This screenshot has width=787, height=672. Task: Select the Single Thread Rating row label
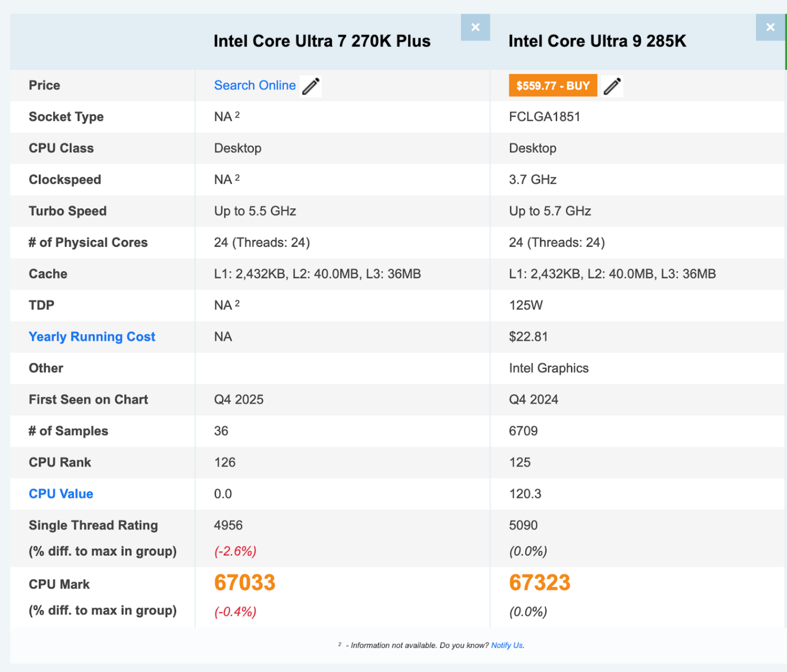[x=93, y=525]
